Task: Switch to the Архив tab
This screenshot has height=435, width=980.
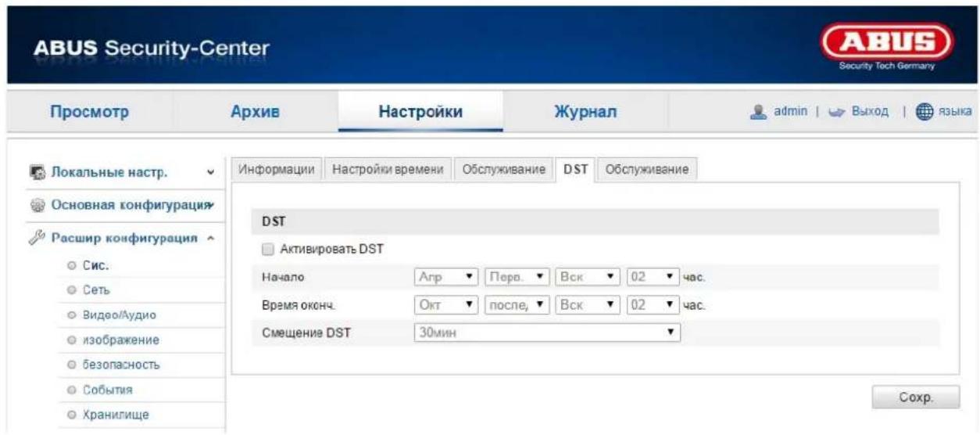Action: click(x=255, y=112)
